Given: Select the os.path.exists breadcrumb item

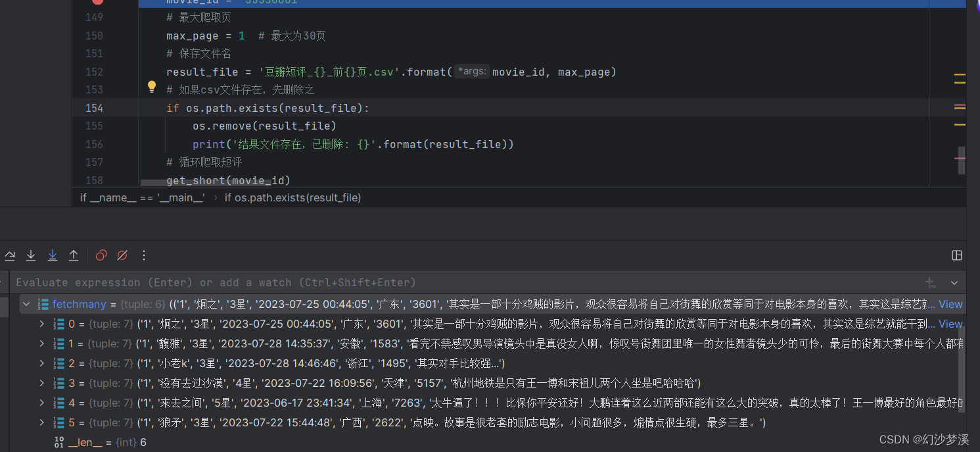Looking at the screenshot, I should pyautogui.click(x=293, y=197).
